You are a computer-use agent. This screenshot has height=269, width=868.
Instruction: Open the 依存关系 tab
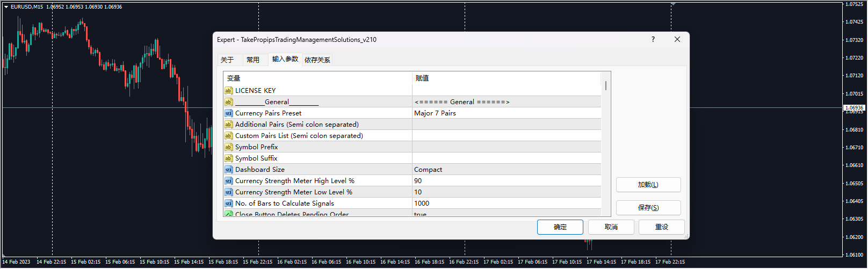317,60
